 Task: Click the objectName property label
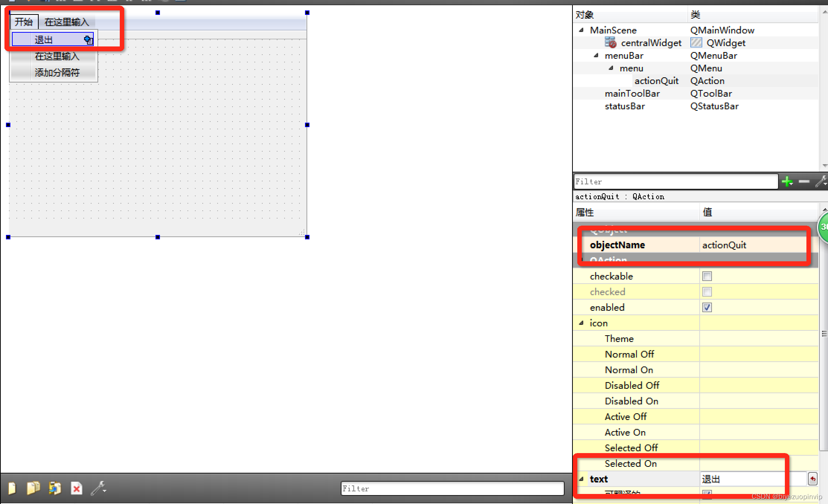[617, 245]
